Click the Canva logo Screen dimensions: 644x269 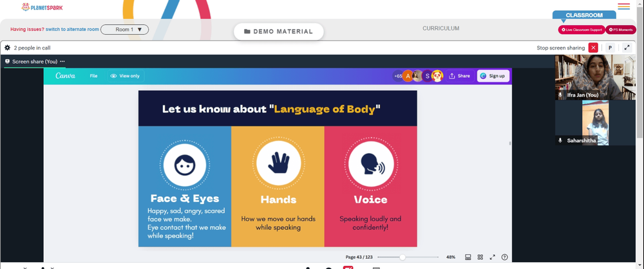click(65, 76)
